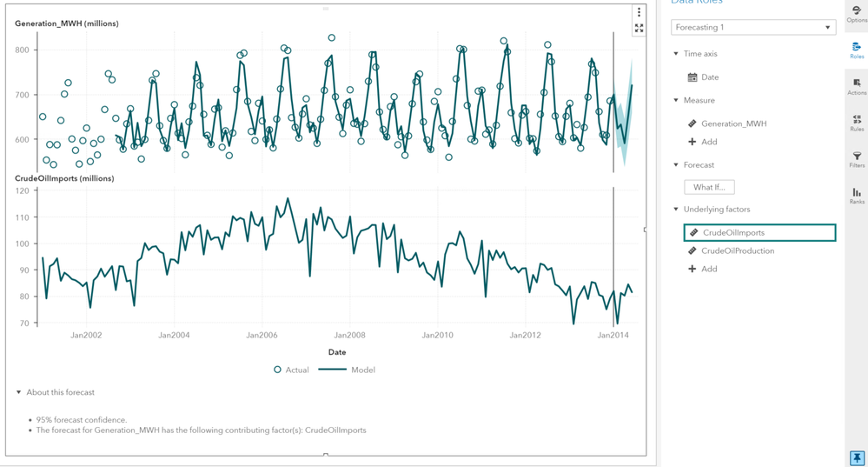868x467 pixels.
Task: Collapse the Forecast section
Action: 677,165
